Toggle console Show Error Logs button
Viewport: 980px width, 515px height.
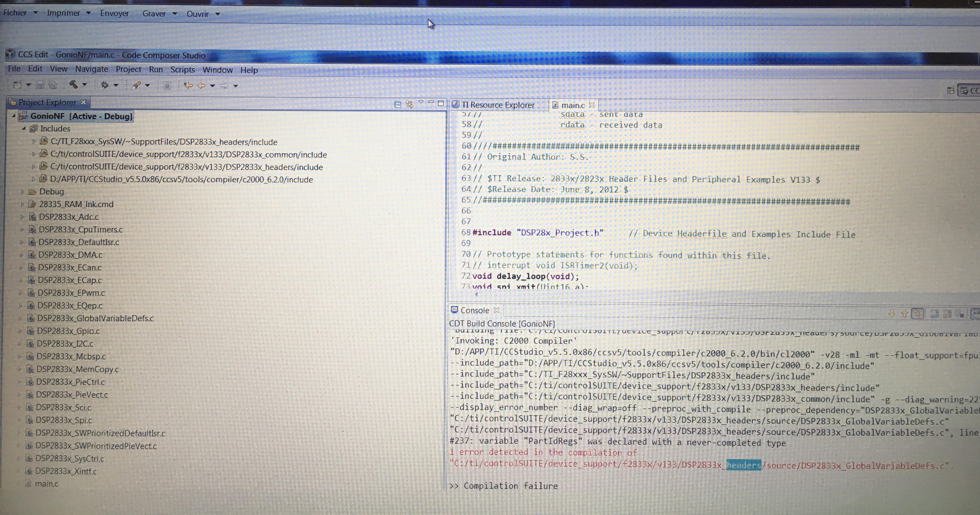pos(918,314)
